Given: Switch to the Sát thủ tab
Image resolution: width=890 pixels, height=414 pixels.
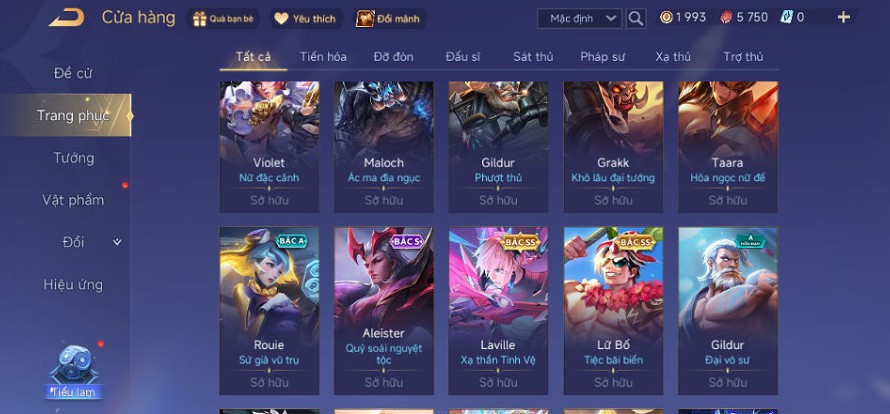Looking at the screenshot, I should (x=533, y=57).
